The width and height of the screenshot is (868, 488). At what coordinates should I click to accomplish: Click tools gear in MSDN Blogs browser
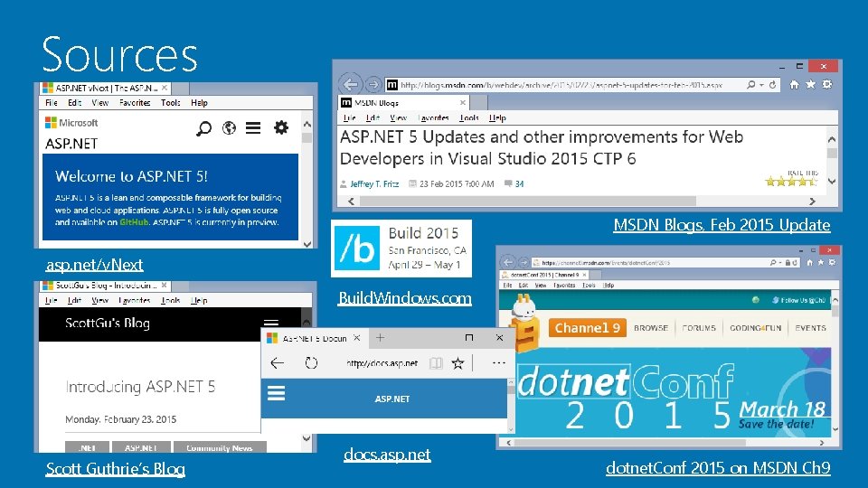[827, 84]
